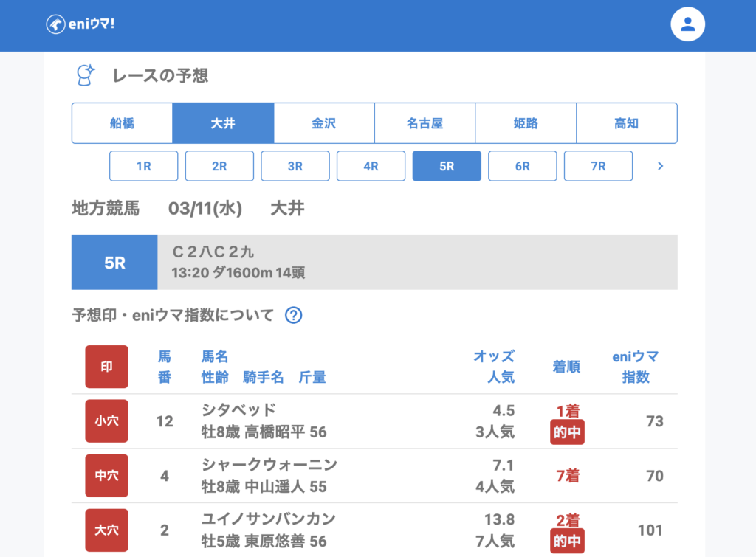Pick race 4R
This screenshot has width=756, height=557.
click(371, 166)
